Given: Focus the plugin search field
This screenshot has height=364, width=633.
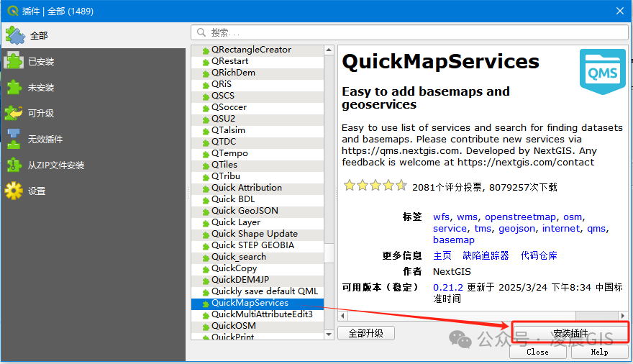Looking at the screenshot, I should coord(409,32).
